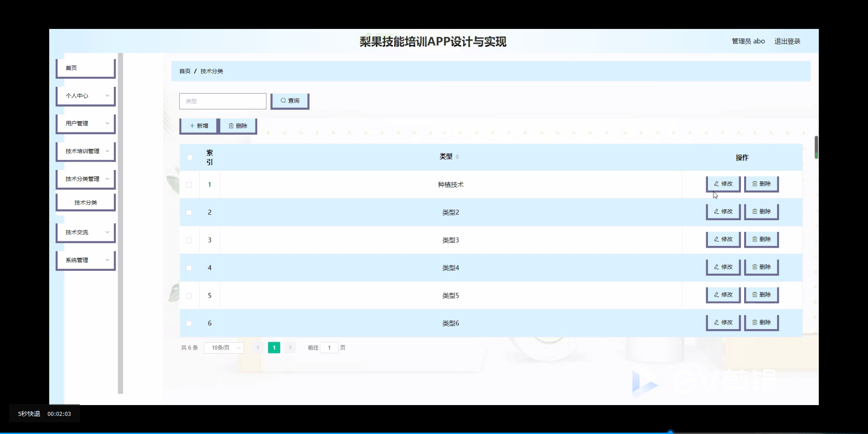This screenshot has height=434, width=868.
Task: Click the trash icon on the top 删除 button
Action: click(231, 125)
